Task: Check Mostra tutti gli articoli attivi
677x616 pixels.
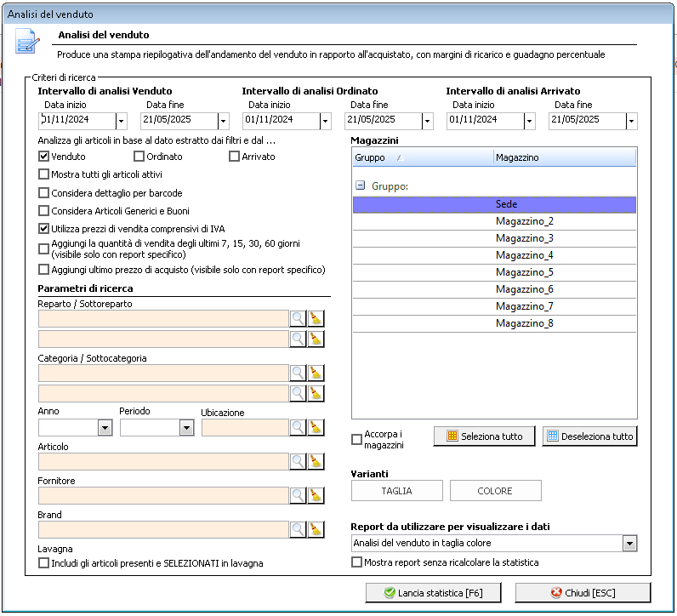Action: tap(43, 174)
